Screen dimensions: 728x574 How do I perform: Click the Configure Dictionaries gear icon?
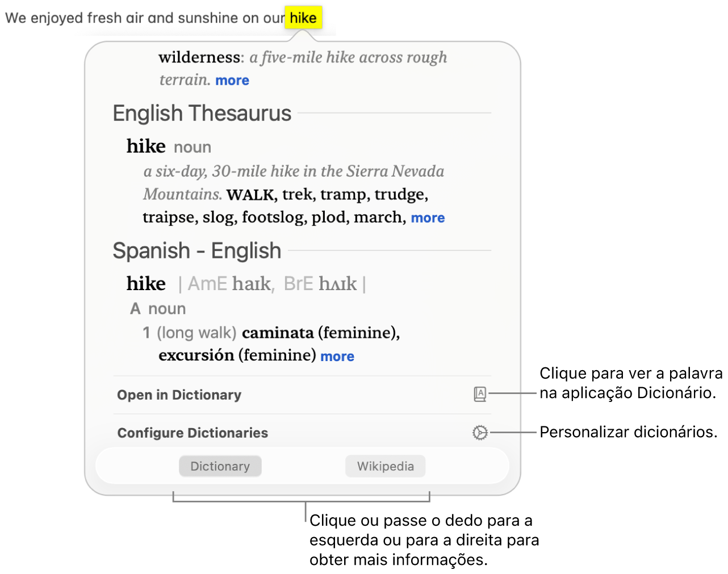pos(480,433)
